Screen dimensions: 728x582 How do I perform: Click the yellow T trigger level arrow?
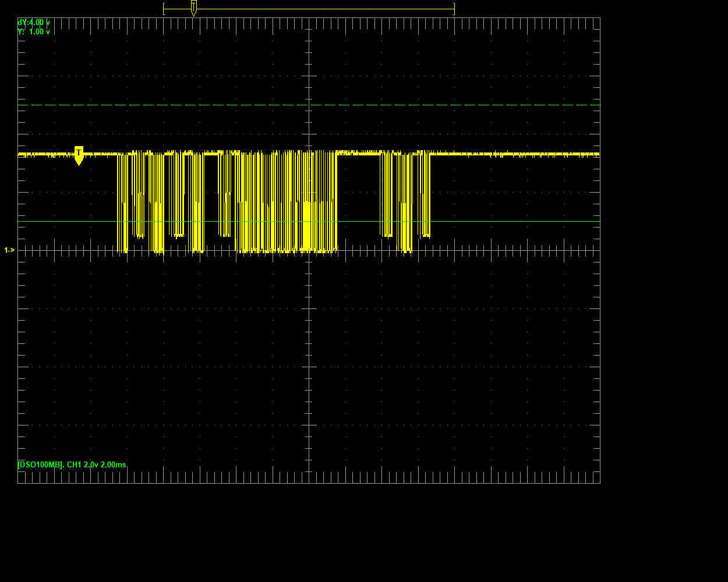78,156
